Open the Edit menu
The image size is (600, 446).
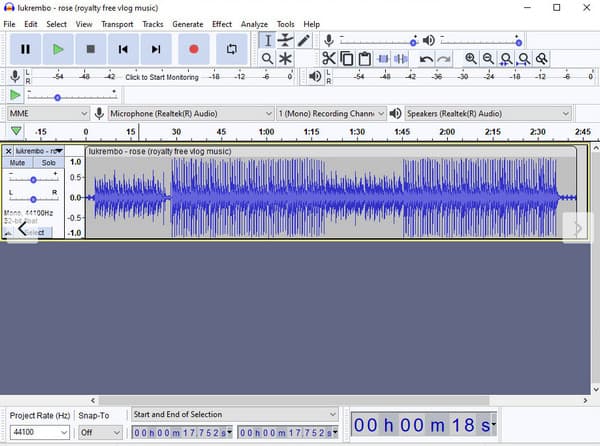[x=31, y=24]
